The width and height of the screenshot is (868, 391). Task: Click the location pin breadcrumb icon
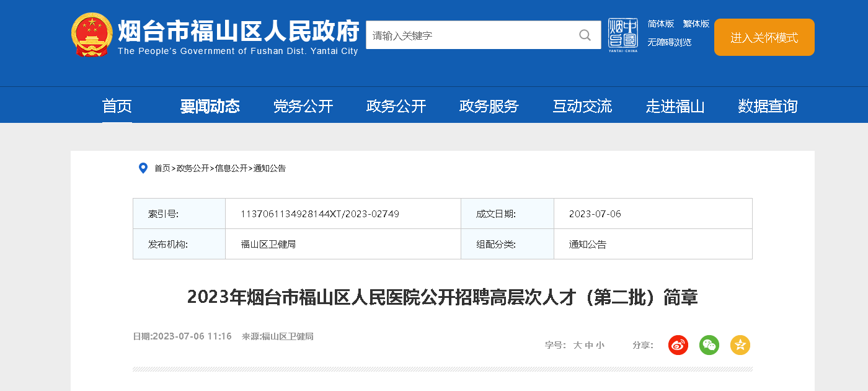pos(143,168)
